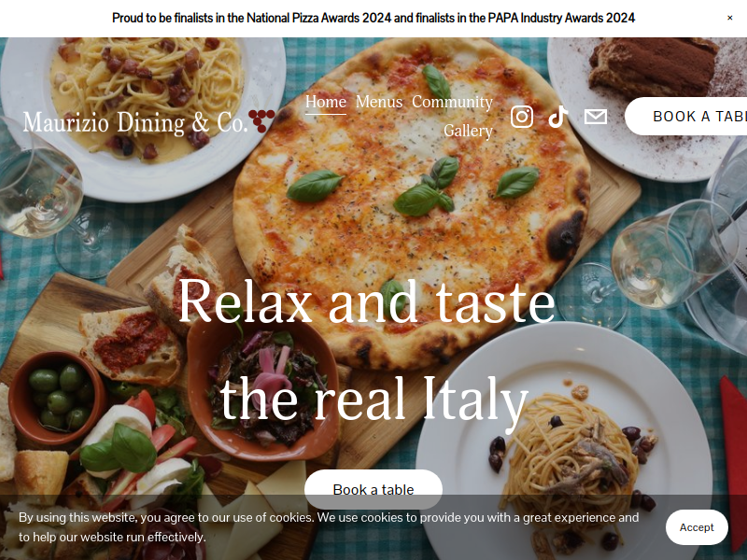747x560 pixels.
Task: Click the header BOOK A TABLE button
Action: [x=686, y=117]
